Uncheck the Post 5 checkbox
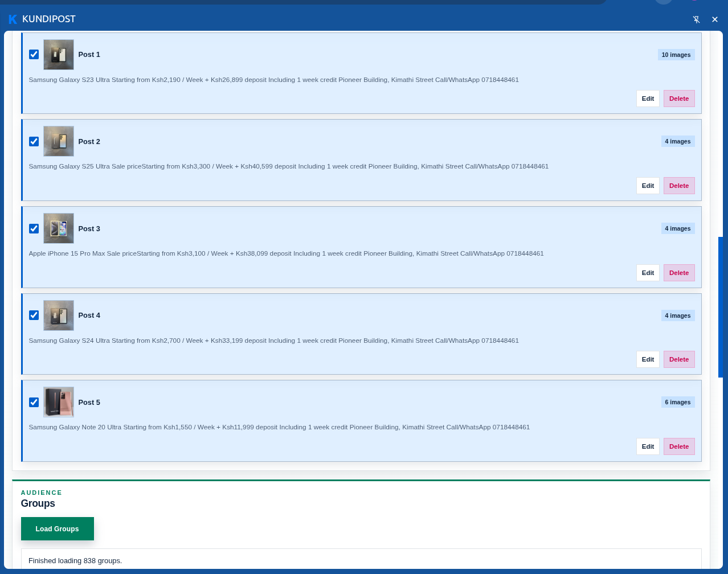Viewport: 728px width, 574px height. (34, 402)
